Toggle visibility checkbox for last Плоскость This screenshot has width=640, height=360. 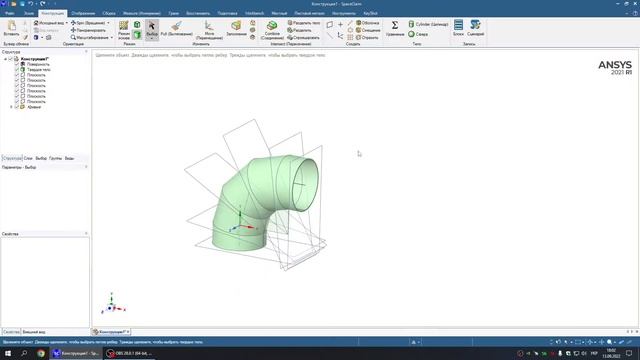17,101
